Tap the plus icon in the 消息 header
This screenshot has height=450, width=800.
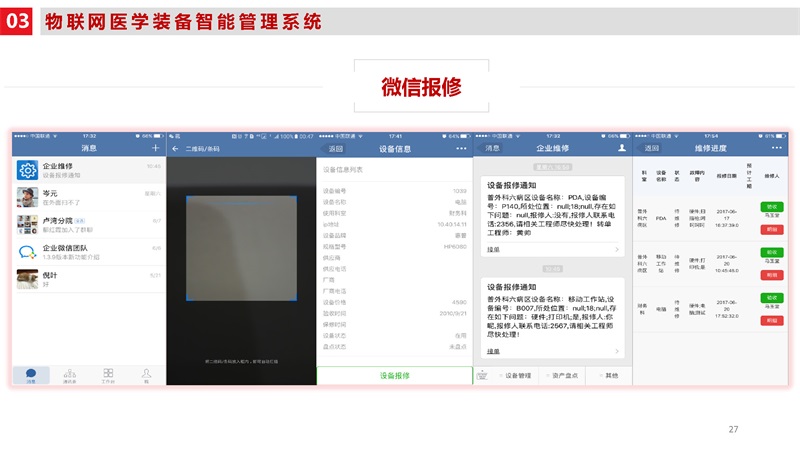click(x=156, y=148)
